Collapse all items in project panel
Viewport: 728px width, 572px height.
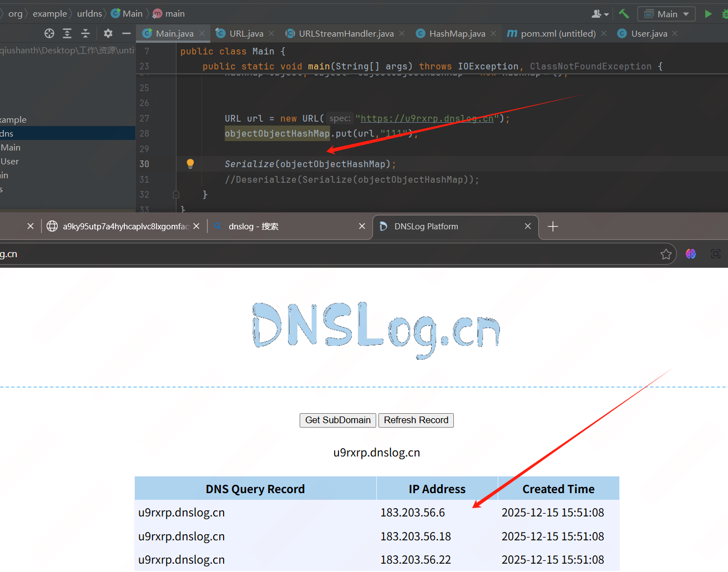[85, 33]
